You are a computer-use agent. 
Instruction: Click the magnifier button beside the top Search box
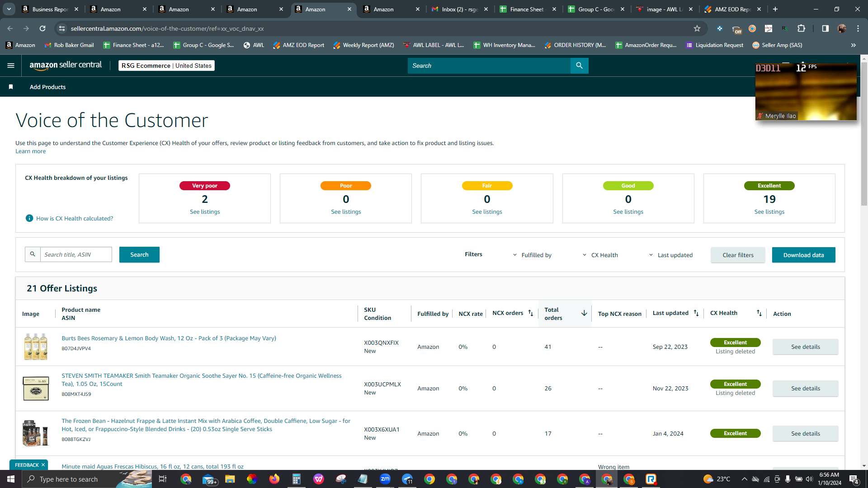click(579, 66)
